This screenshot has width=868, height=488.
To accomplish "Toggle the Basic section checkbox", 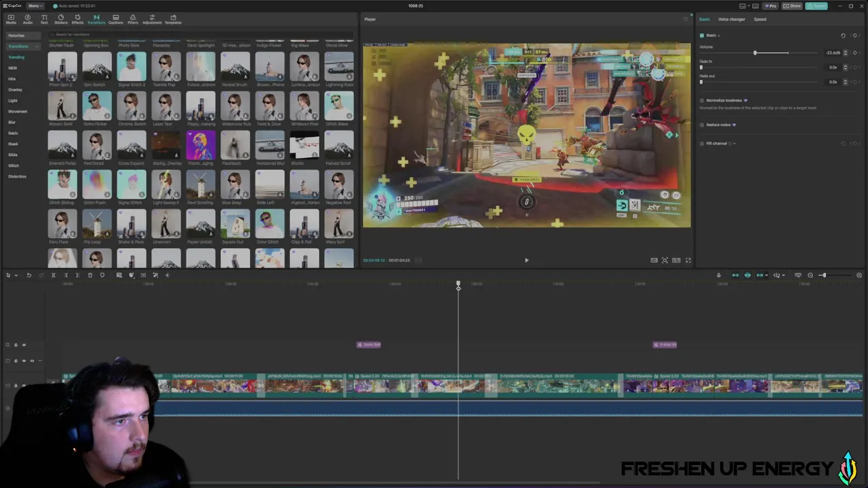I will click(x=702, y=35).
